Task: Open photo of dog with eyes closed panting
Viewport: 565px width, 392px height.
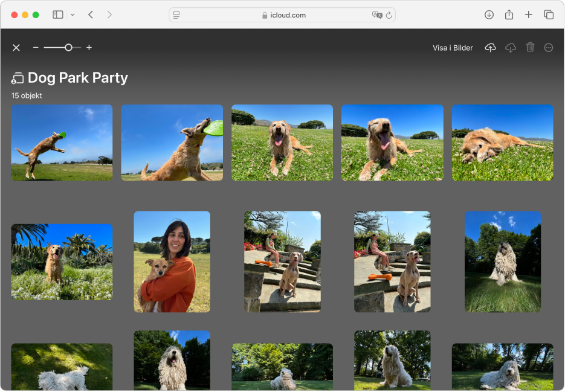Action: pos(392,143)
